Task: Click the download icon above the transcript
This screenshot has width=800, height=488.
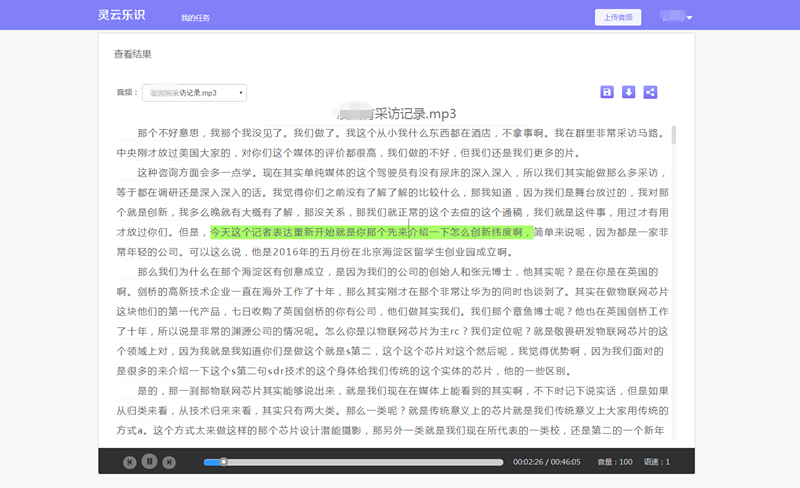Action: click(628, 92)
